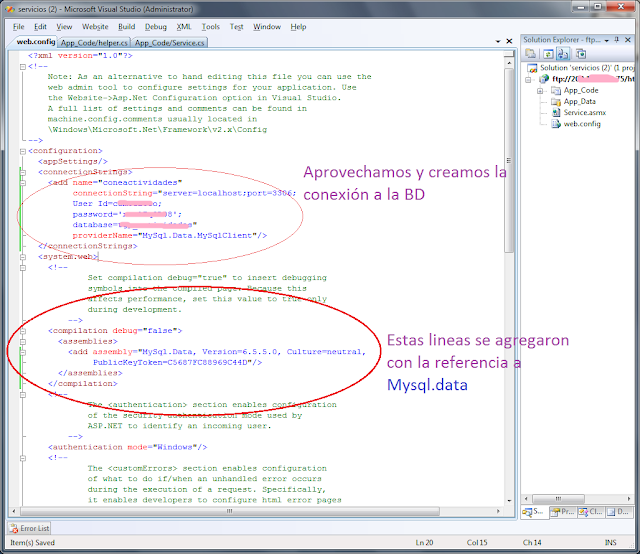Open the Edit menu

[40, 27]
